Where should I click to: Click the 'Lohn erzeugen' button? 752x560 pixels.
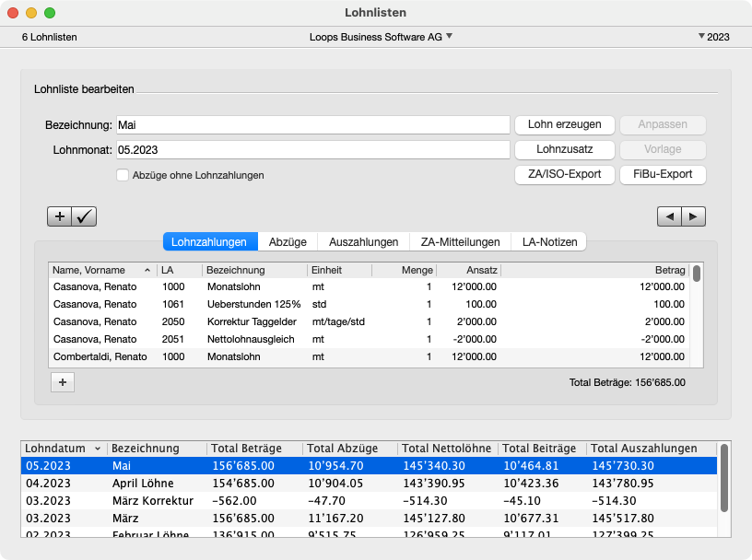[564, 124]
